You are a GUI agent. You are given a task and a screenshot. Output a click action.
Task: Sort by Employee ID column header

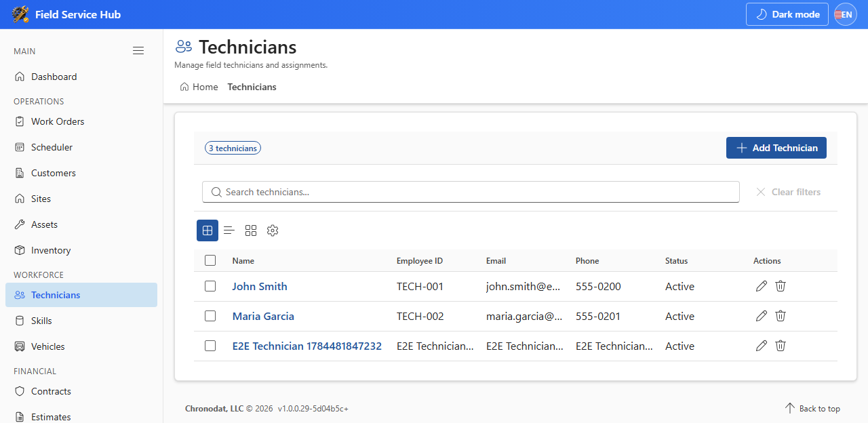pyautogui.click(x=420, y=260)
